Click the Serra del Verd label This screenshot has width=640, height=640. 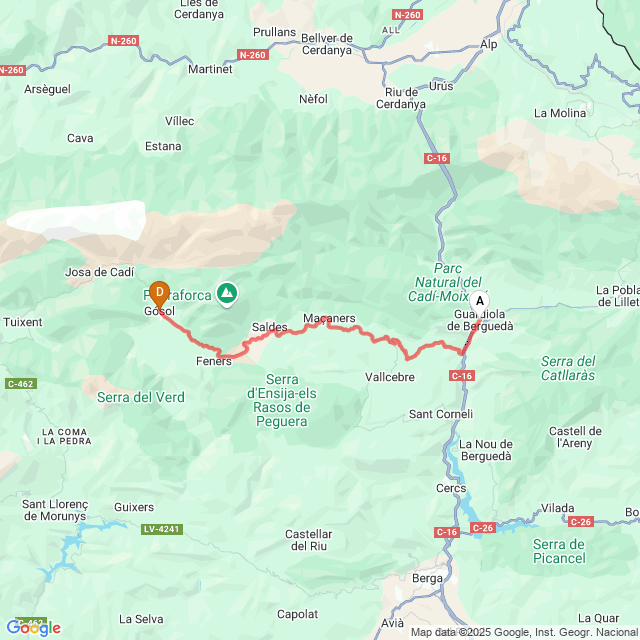tap(141, 397)
